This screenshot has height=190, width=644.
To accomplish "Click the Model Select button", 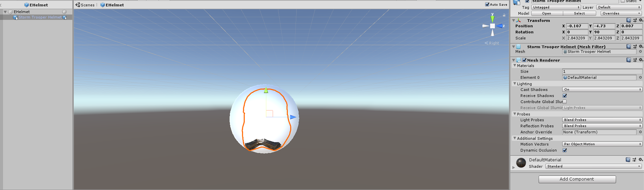I will pos(579,13).
